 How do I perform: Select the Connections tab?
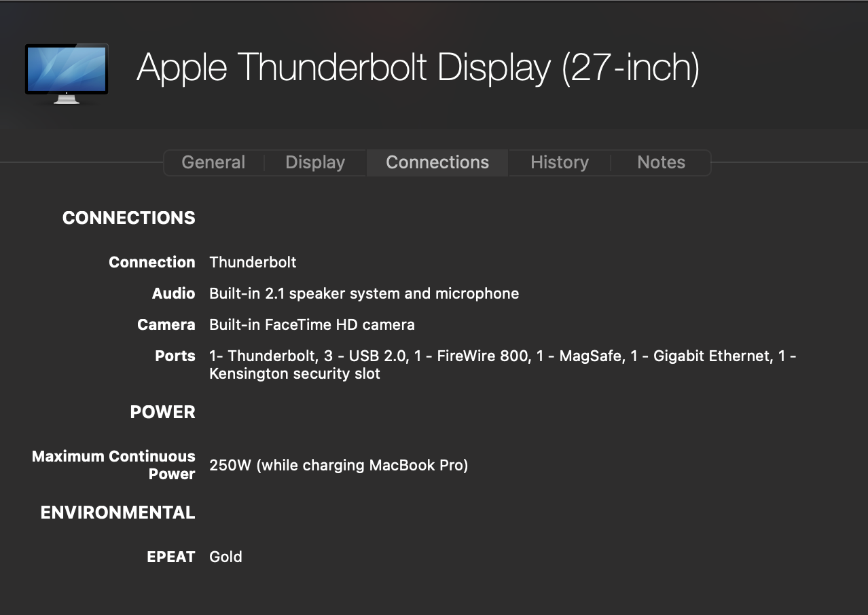pos(437,163)
